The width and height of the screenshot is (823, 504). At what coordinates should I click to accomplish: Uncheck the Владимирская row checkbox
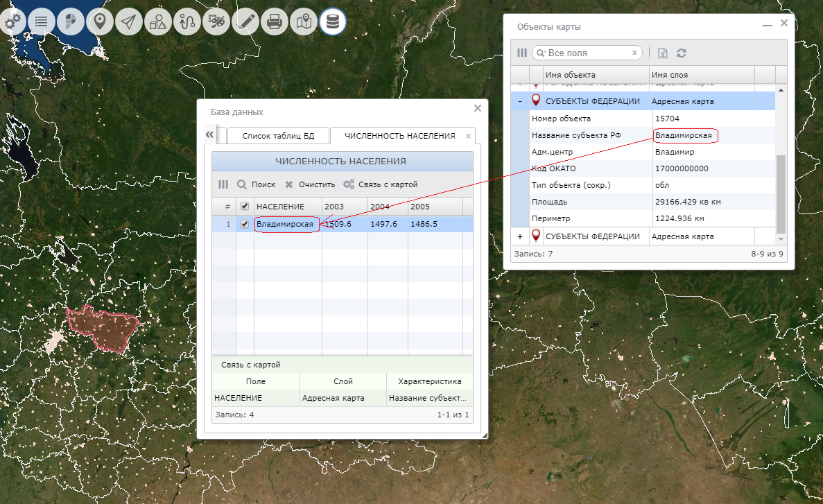coord(245,225)
